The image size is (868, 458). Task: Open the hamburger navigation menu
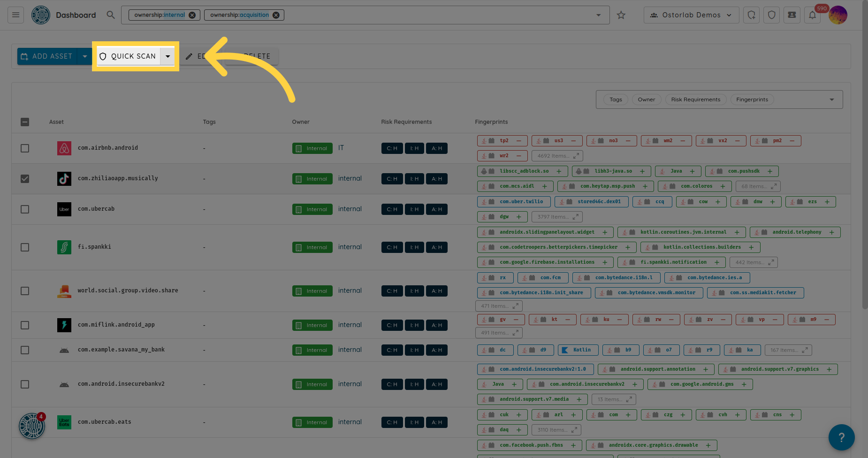tap(15, 15)
